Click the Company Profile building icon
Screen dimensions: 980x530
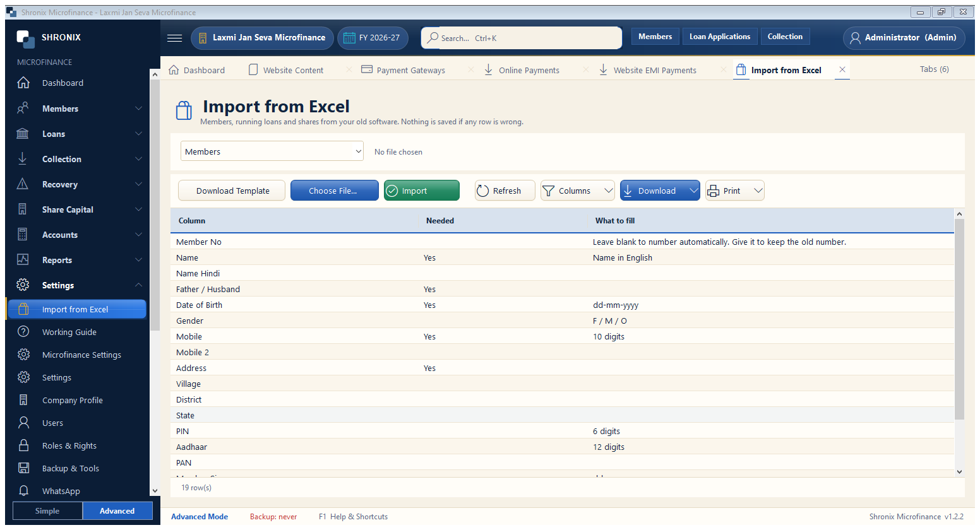click(x=23, y=400)
